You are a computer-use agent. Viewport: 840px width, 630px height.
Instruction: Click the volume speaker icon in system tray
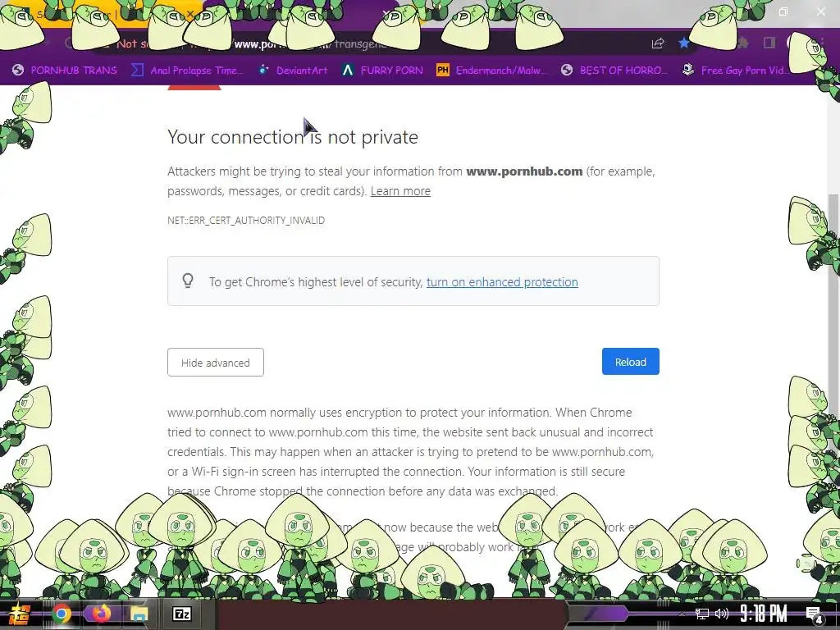[x=722, y=614]
